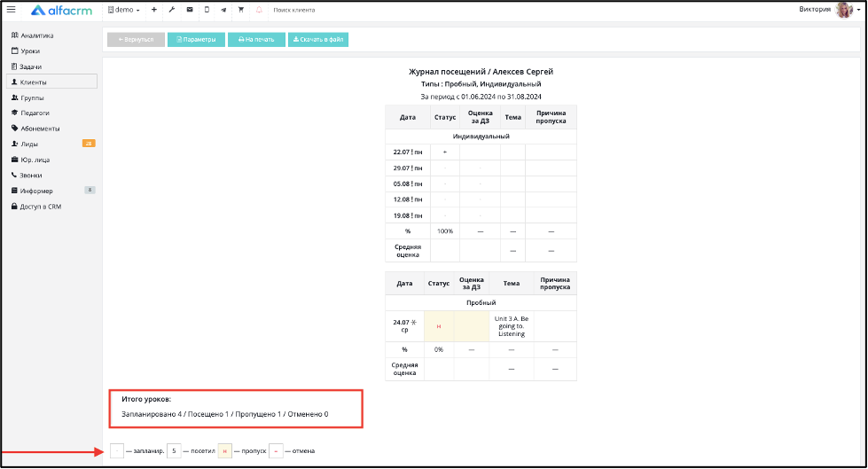The height and width of the screenshot is (469, 868).
Task: Expand the demo branch dropdown
Action: [x=124, y=10]
